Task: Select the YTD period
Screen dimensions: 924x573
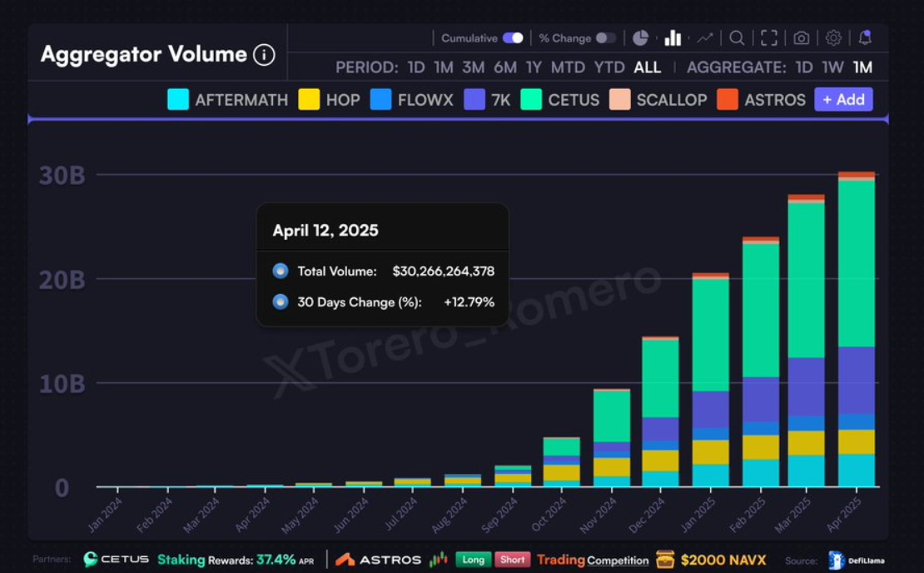Action: pyautogui.click(x=609, y=67)
